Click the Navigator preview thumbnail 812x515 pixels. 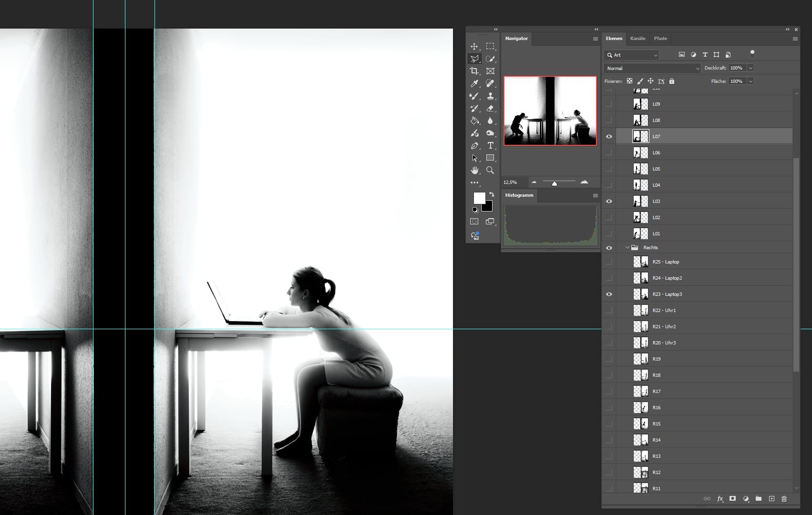(x=550, y=111)
